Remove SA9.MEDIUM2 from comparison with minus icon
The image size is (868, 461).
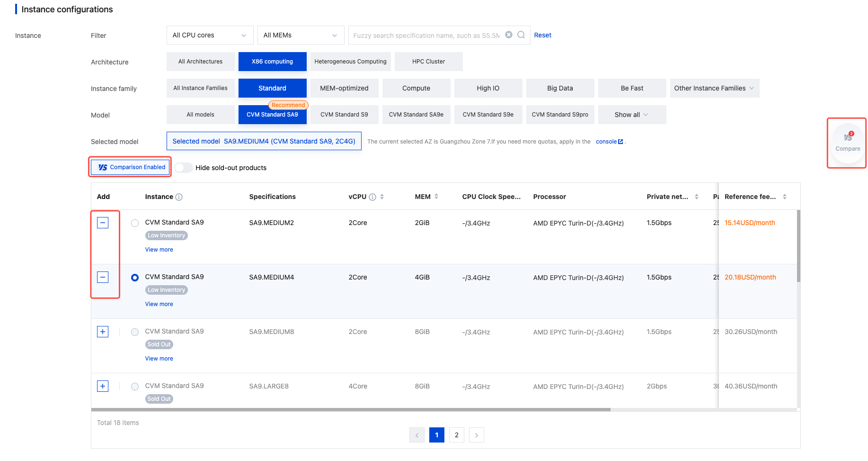coord(103,223)
